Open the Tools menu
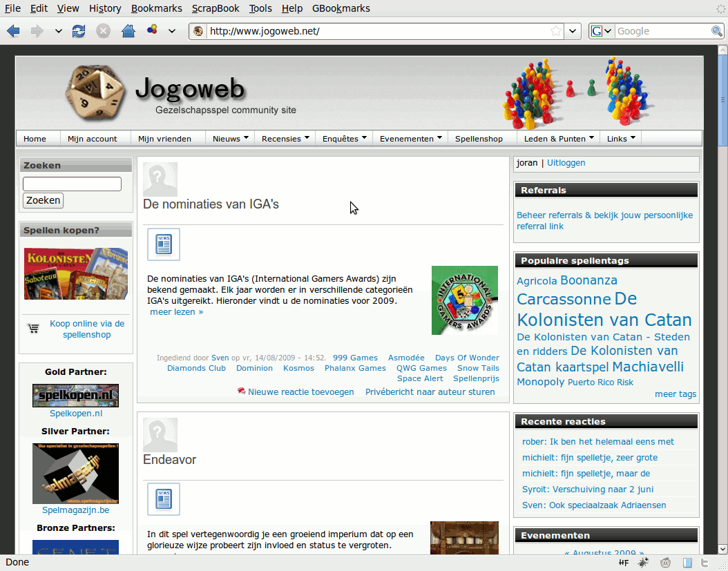Image resolution: width=728 pixels, height=571 pixels. 260,8
